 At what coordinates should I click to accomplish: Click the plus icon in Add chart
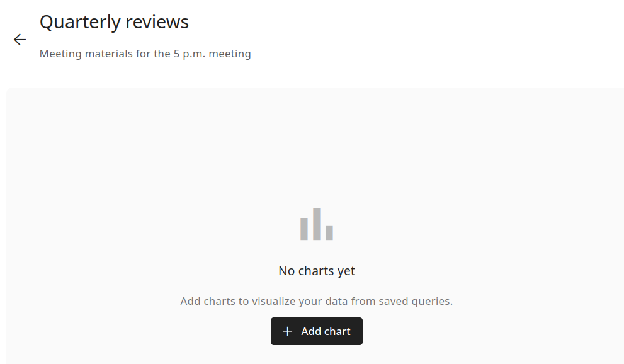tap(288, 331)
